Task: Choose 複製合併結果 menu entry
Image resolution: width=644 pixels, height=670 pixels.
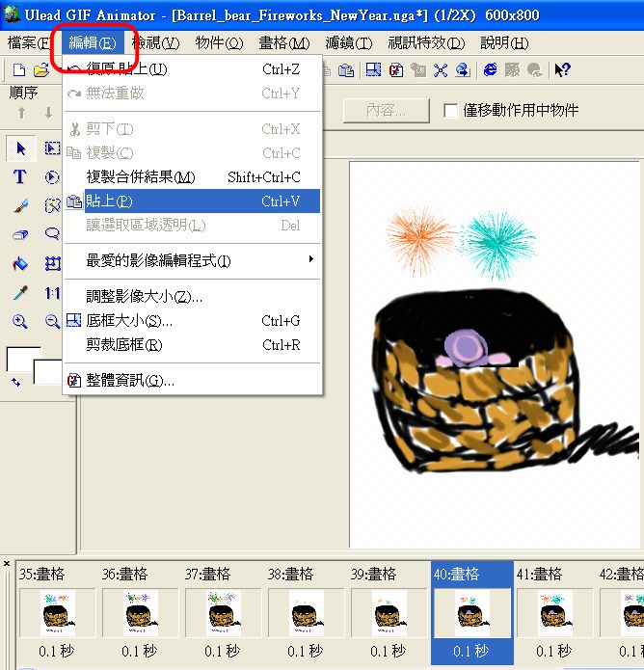Action: (192, 177)
